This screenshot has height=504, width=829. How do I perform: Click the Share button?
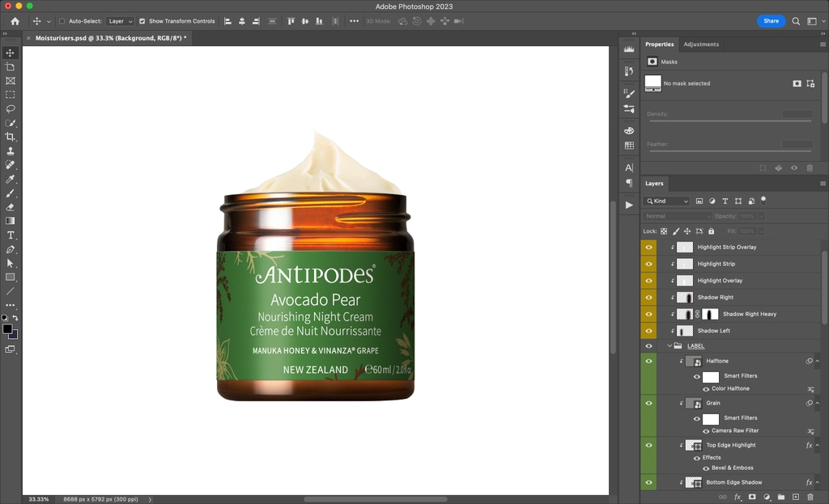[771, 21]
